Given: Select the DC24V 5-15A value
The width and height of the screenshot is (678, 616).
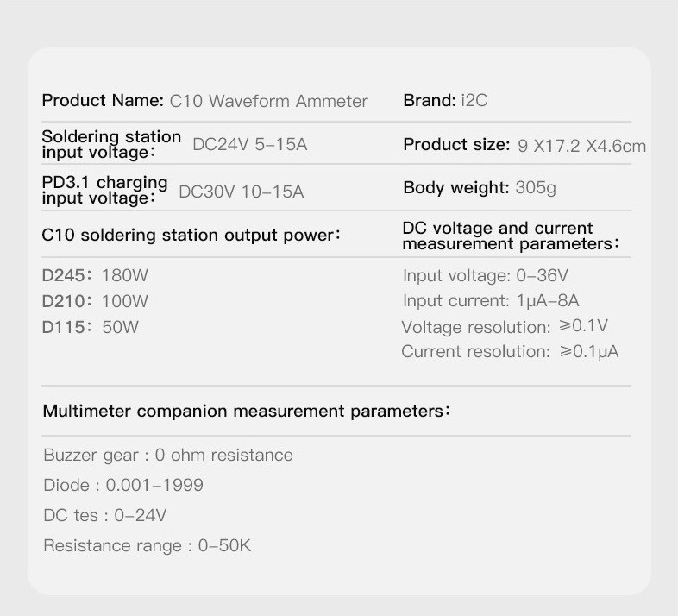Looking at the screenshot, I should pos(250,144).
